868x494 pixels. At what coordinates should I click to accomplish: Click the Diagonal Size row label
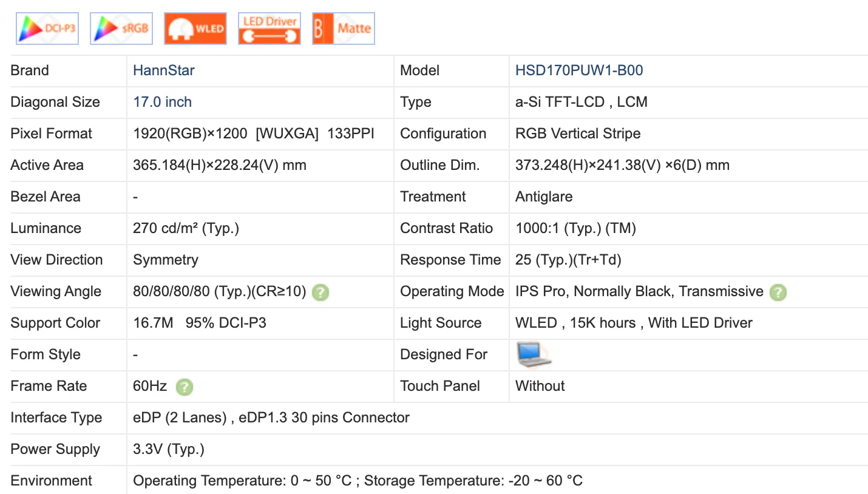[x=55, y=102]
